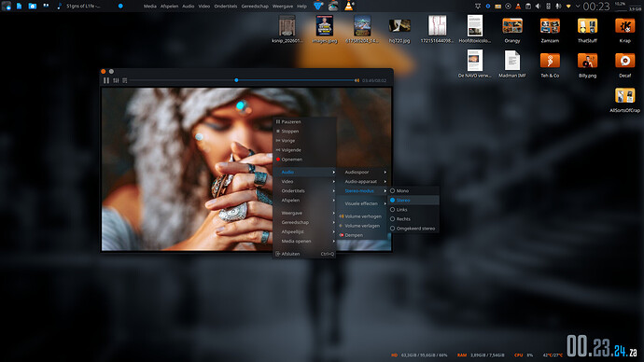Open the top-bar Gereedschap menu
Screen dimensions: 644x362
pos(255,7)
